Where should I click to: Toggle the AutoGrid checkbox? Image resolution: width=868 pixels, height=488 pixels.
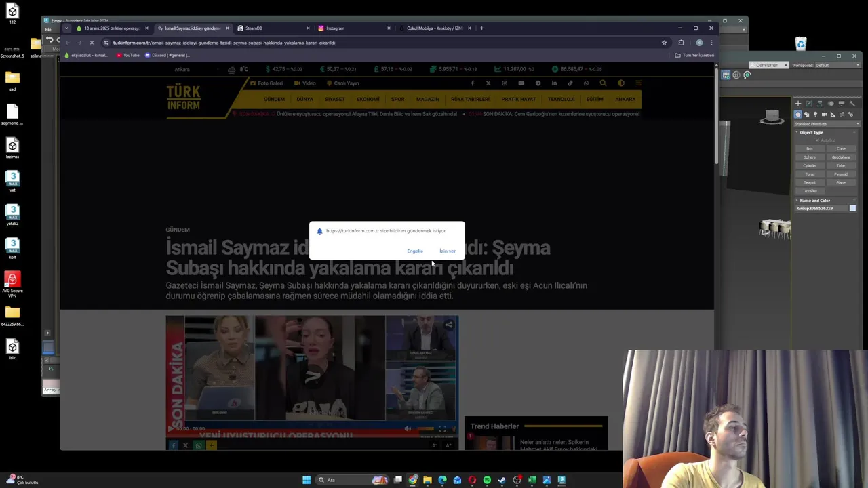(818, 140)
